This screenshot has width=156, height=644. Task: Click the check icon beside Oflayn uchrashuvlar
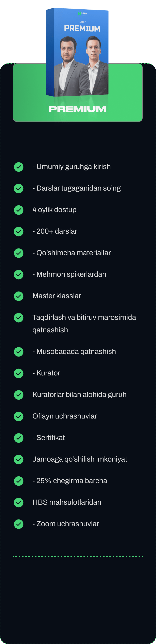click(x=19, y=416)
